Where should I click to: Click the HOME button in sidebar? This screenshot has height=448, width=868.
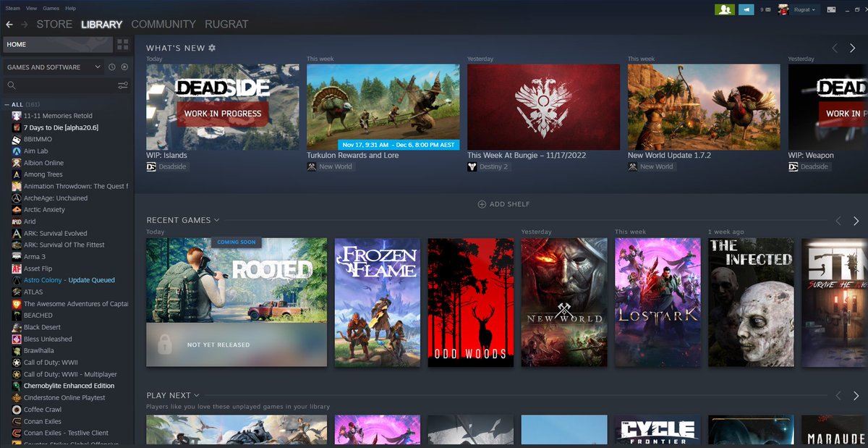coord(57,45)
